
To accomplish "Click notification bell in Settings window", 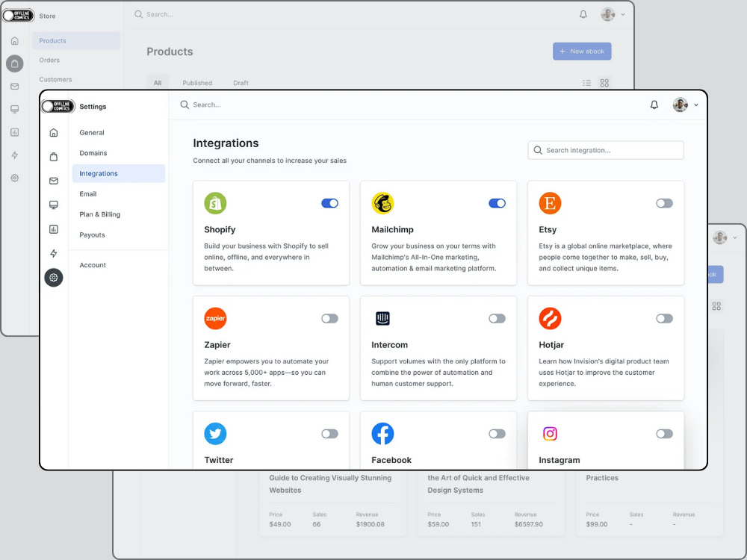I will [x=654, y=105].
